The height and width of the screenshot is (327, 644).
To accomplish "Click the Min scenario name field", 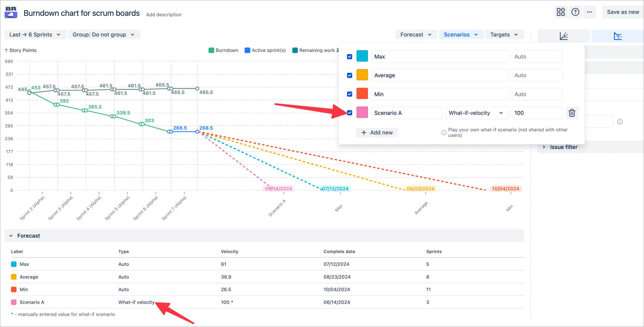I will click(440, 94).
